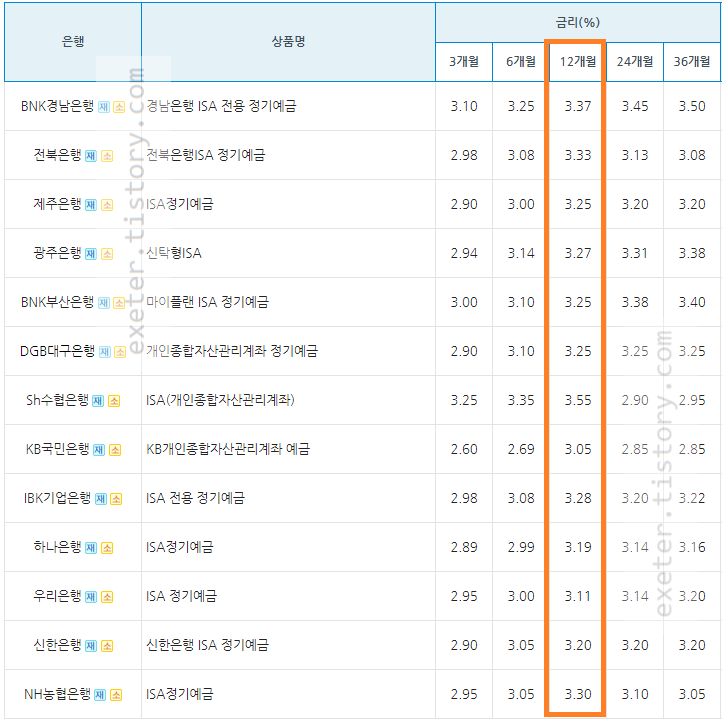Click the 우리은행 bank name
This screenshot has height=720, width=722.
pyautogui.click(x=57, y=596)
